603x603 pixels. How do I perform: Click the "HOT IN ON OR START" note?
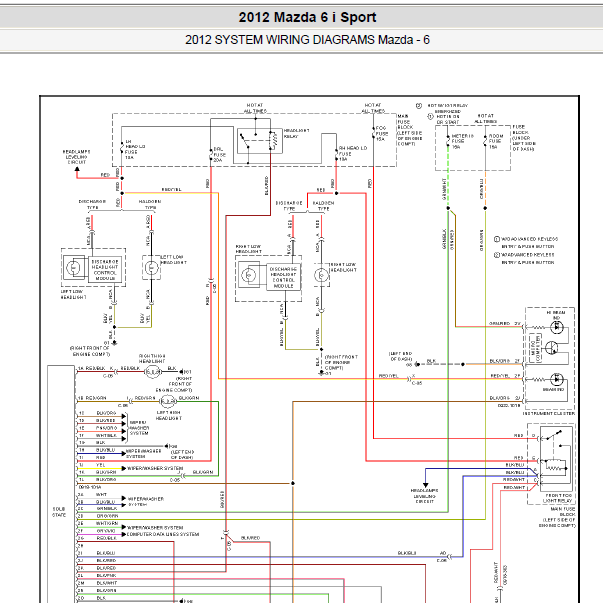[447, 119]
